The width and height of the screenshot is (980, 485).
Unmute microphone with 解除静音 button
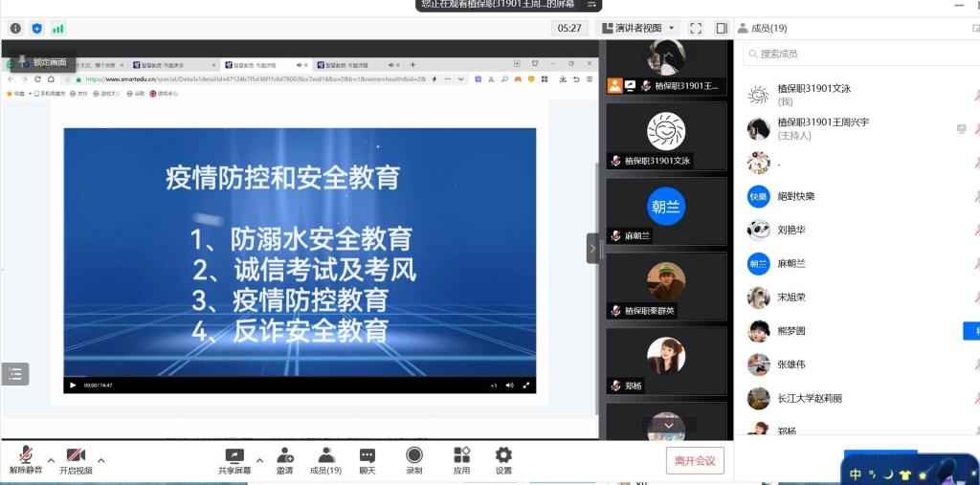[26, 460]
